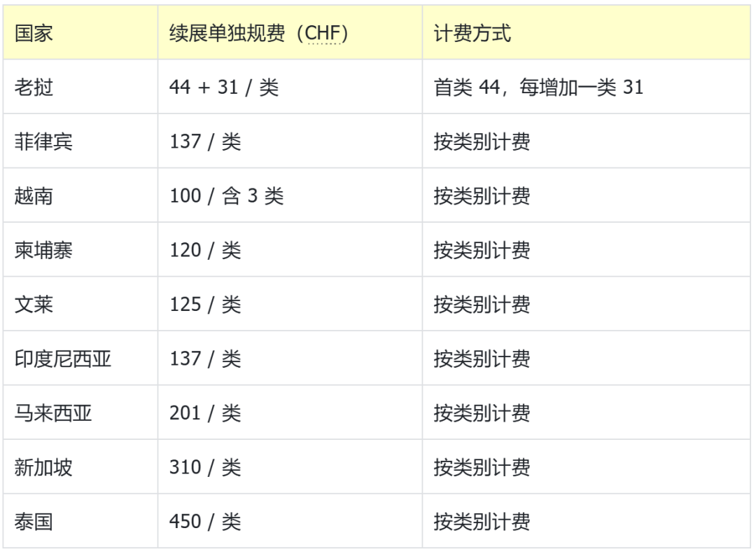This screenshot has height=554, width=756.
Task: Click the 120 / 类 fee cell
Action: coord(290,250)
